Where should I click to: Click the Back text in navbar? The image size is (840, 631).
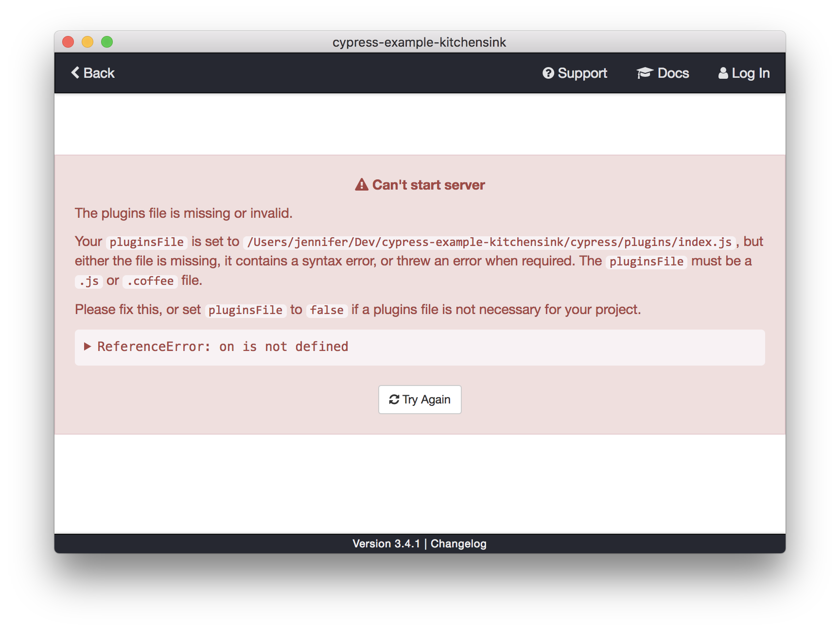[99, 73]
